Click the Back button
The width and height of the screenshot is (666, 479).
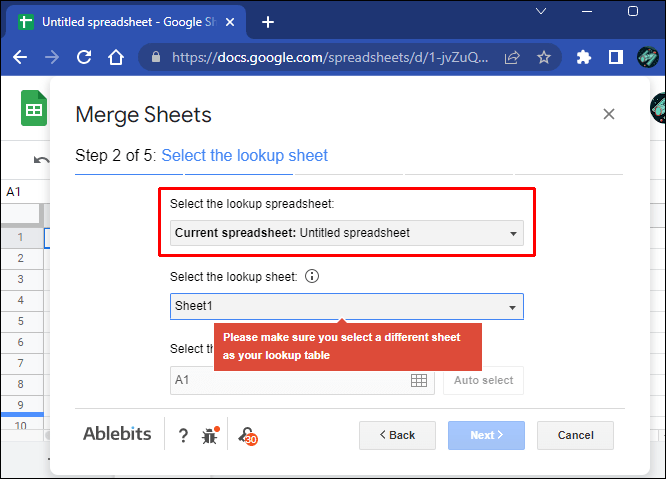point(397,435)
